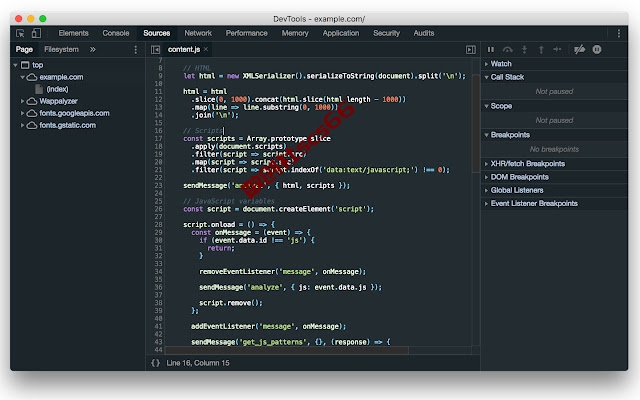Open the (index) file
This screenshot has height=400, width=640.
tap(57, 89)
